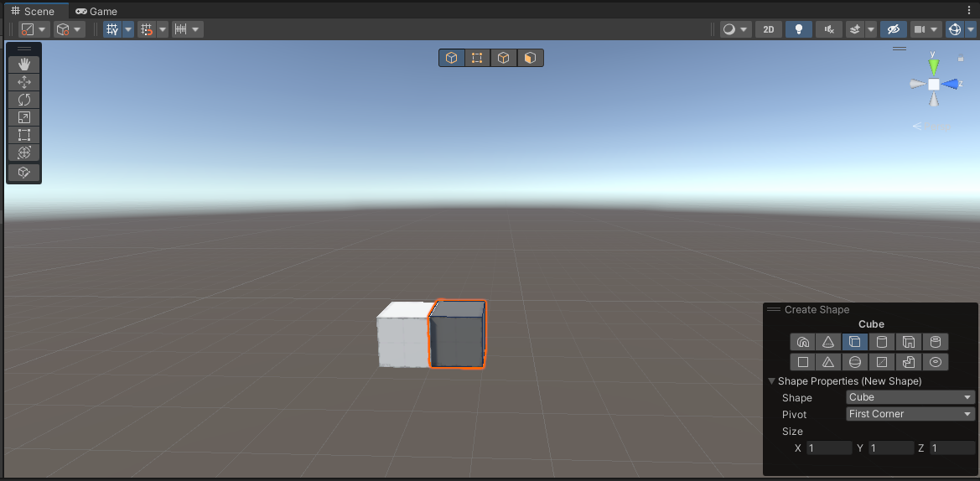Image resolution: width=980 pixels, height=481 pixels.
Task: Choose the Stairs shape icon
Action: 909,362
